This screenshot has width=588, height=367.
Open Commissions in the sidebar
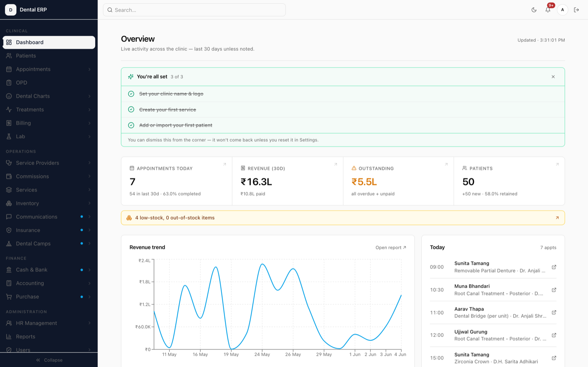click(49, 176)
